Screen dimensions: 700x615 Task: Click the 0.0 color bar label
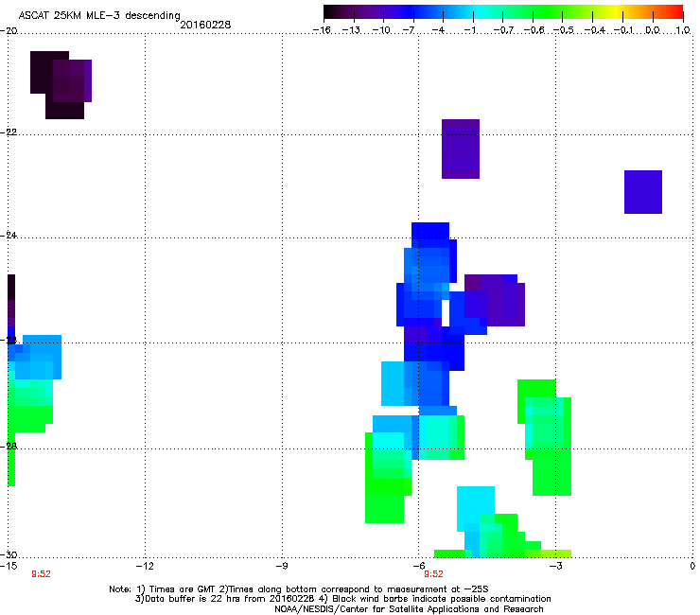coord(653,30)
